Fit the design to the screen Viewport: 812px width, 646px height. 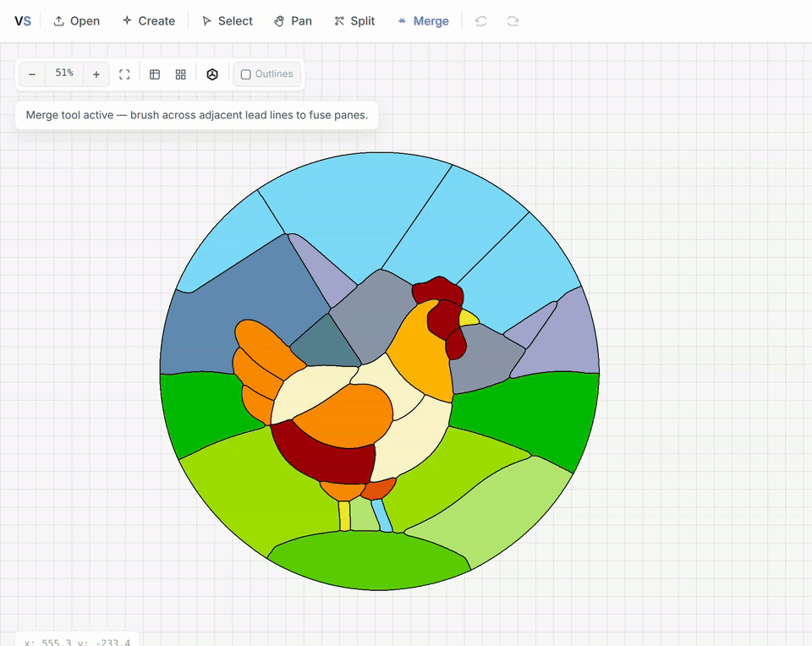124,74
